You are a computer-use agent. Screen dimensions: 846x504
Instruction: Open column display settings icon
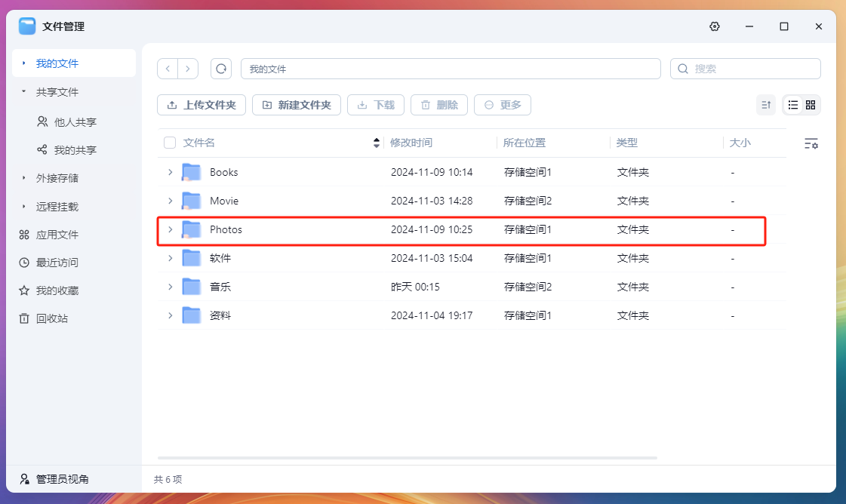(811, 143)
